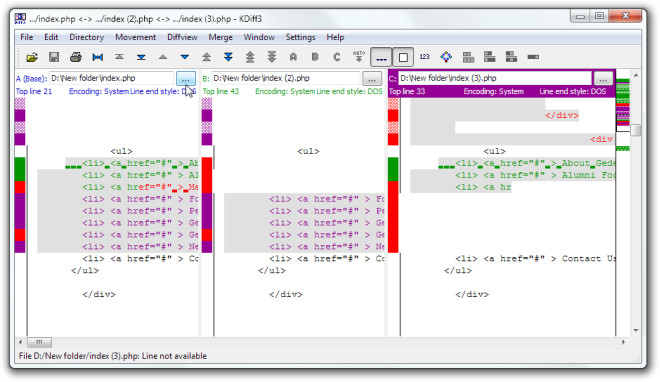Select lines from C toolbar icon

pyautogui.click(x=337, y=57)
